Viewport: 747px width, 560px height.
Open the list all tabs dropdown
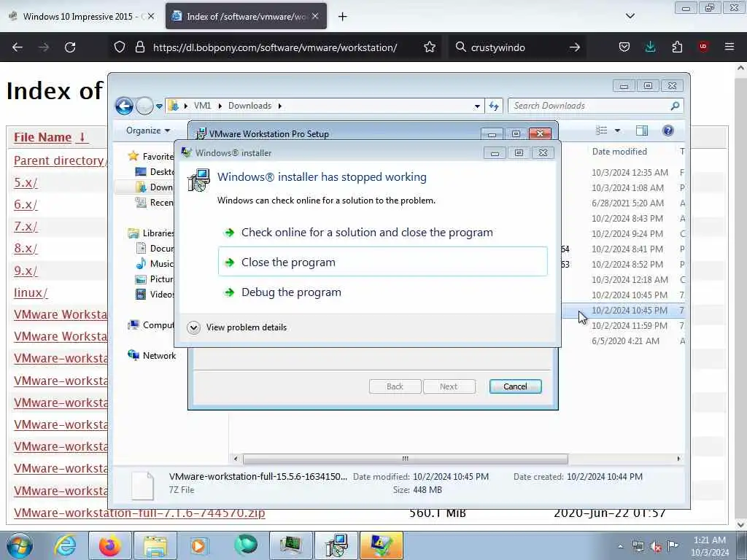[x=630, y=16]
